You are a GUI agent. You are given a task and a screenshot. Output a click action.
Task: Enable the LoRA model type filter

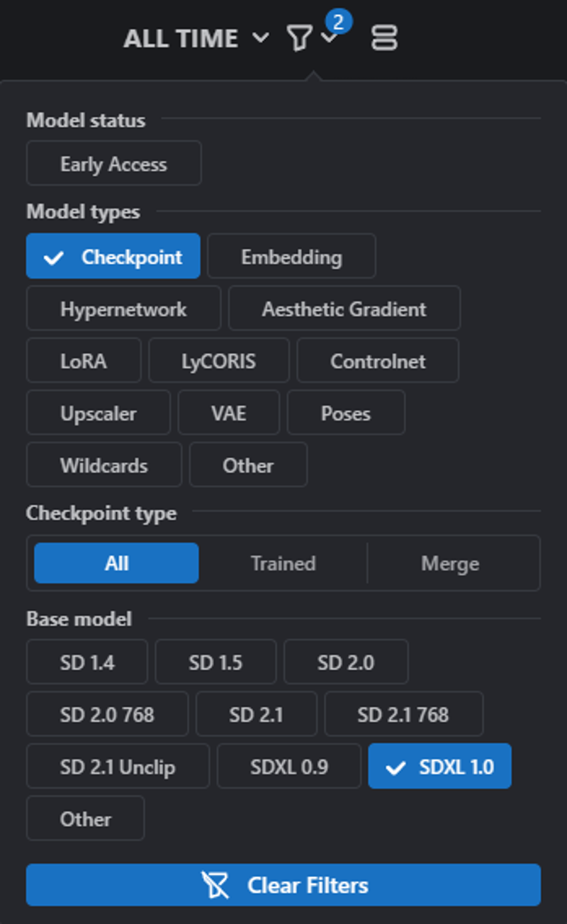click(x=84, y=360)
